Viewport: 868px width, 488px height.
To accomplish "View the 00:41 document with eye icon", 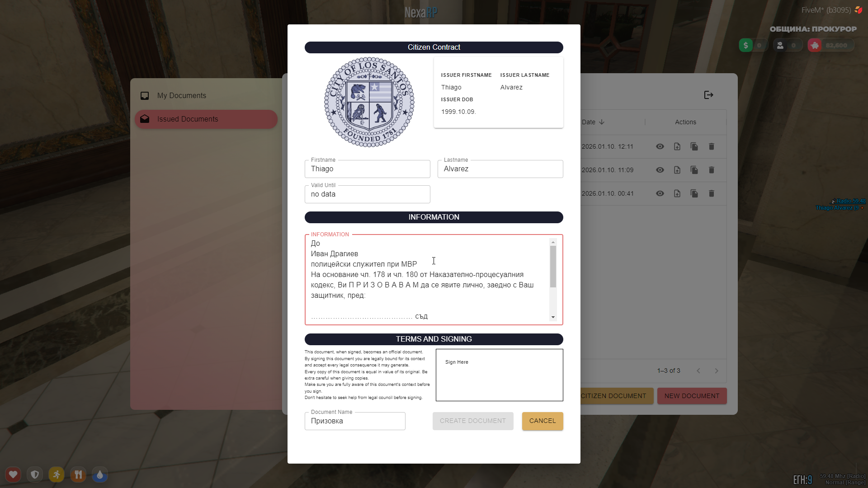I will (x=660, y=193).
